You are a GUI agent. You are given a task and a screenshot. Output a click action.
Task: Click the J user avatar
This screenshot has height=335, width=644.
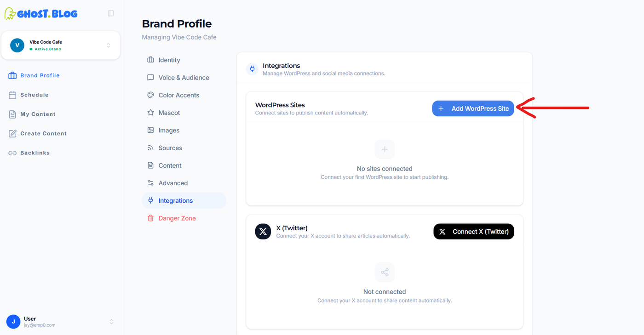(13, 322)
